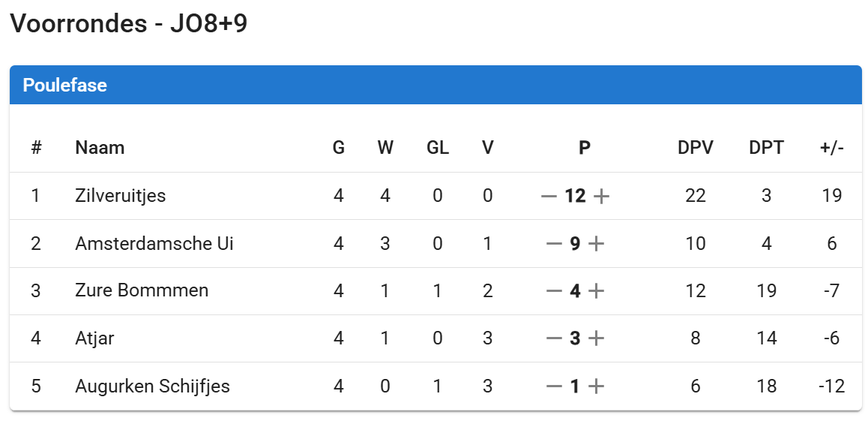This screenshot has height=424, width=868.
Task: Subtract a point from Amsterdamsche Ui
Action: click(554, 244)
